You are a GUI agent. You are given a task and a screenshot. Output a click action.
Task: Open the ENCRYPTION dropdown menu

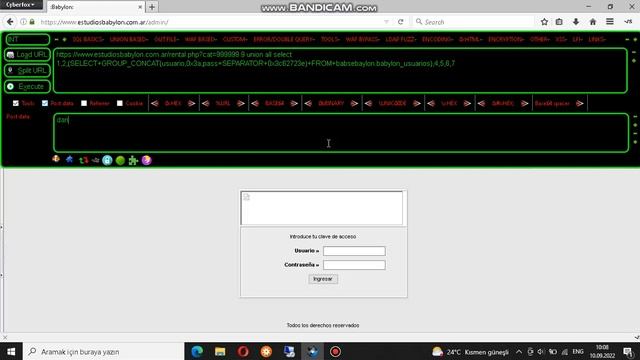tap(506, 40)
